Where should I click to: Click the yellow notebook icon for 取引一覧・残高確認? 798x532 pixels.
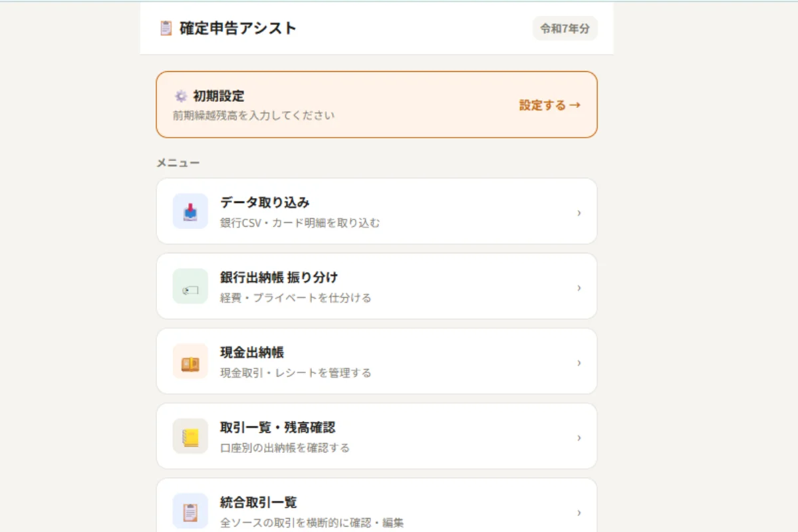click(x=190, y=436)
